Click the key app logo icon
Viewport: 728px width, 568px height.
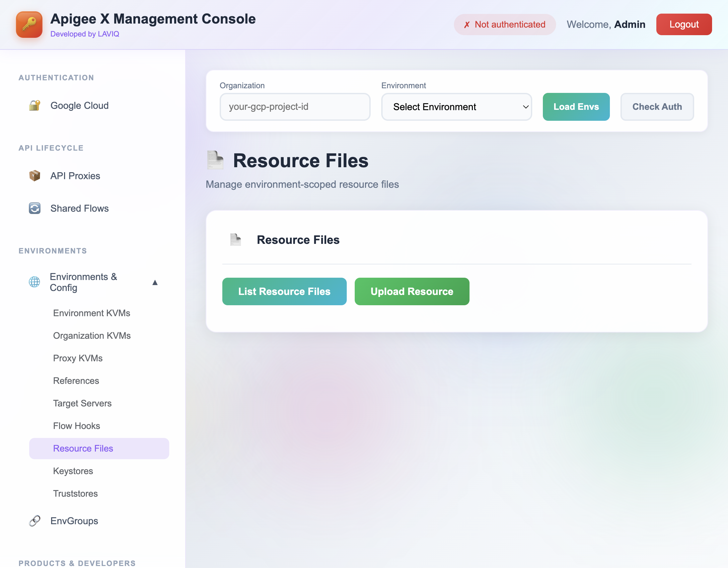[29, 24]
